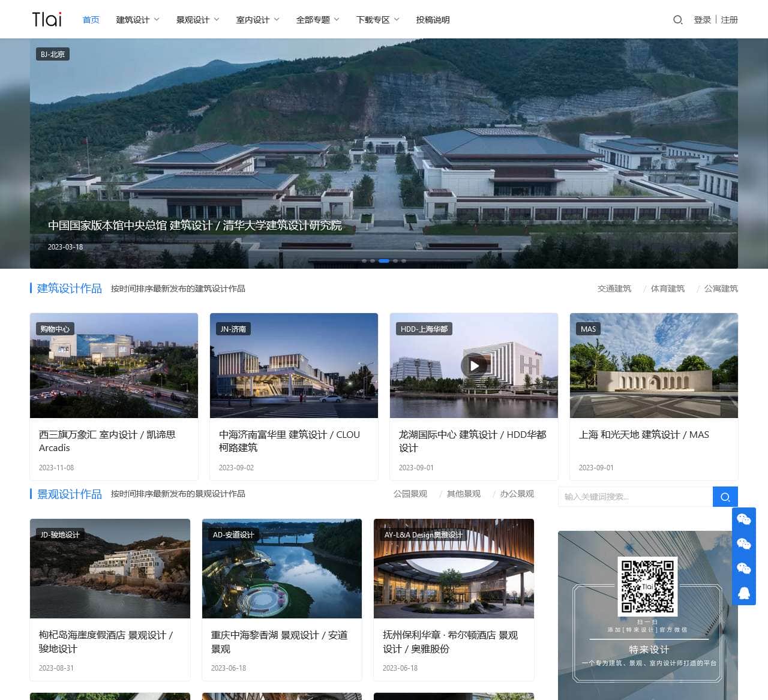Open the 公园景观 category link
The width and height of the screenshot is (768, 700).
410,494
